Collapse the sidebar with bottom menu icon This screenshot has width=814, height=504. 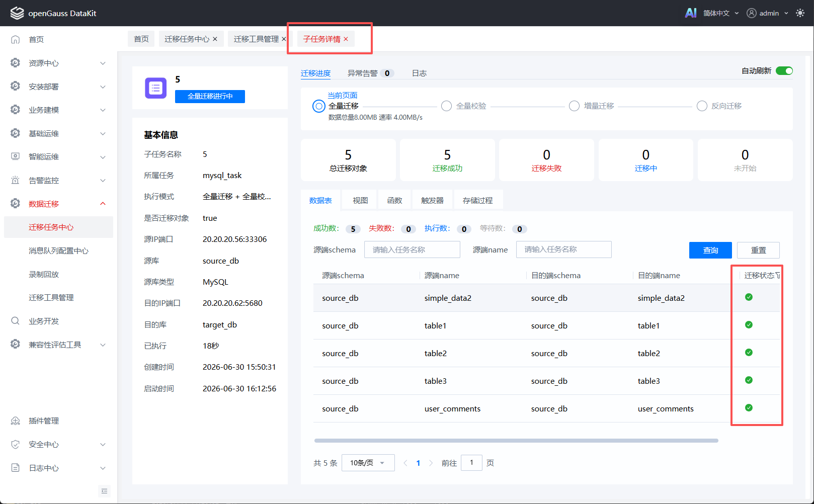104,491
